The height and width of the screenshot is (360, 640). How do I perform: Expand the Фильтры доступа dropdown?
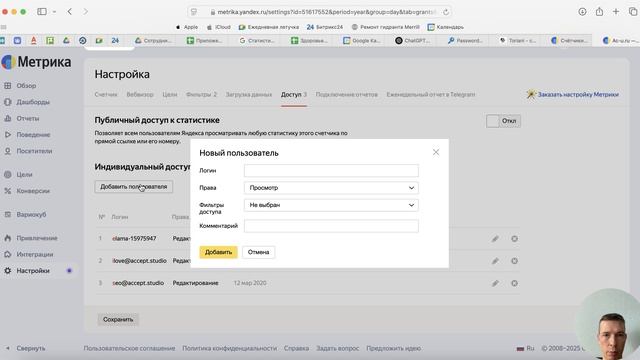pyautogui.click(x=331, y=205)
